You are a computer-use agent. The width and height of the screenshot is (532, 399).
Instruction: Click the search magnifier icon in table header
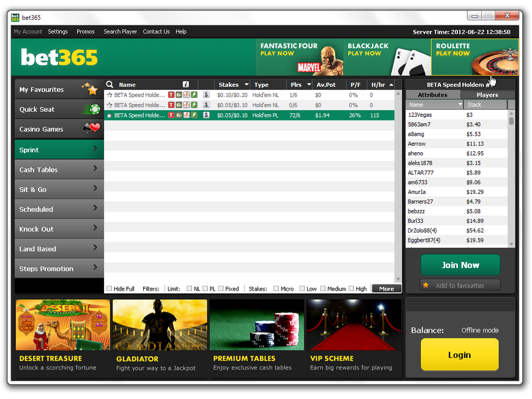(110, 84)
